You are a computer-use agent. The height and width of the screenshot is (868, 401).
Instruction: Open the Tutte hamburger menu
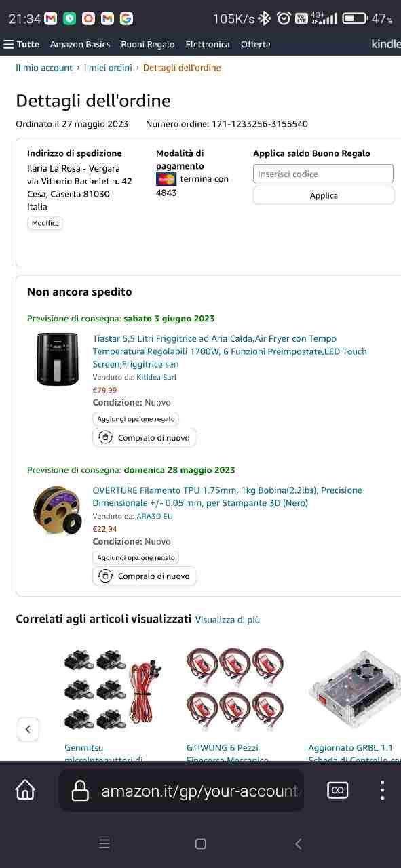(x=22, y=44)
